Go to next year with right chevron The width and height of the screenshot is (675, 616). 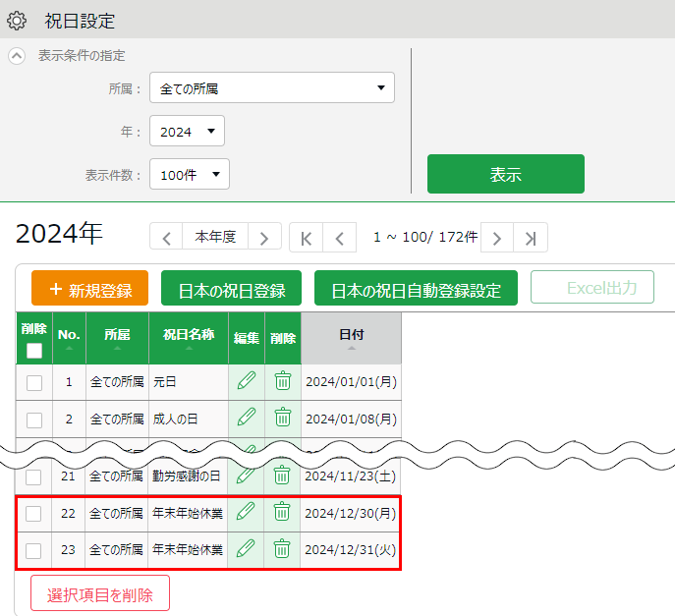(x=263, y=237)
